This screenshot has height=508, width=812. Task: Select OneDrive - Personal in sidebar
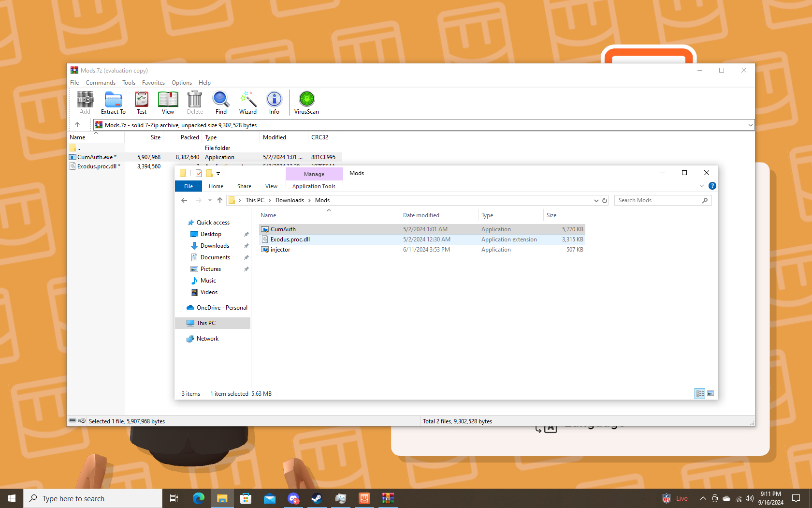tap(222, 308)
